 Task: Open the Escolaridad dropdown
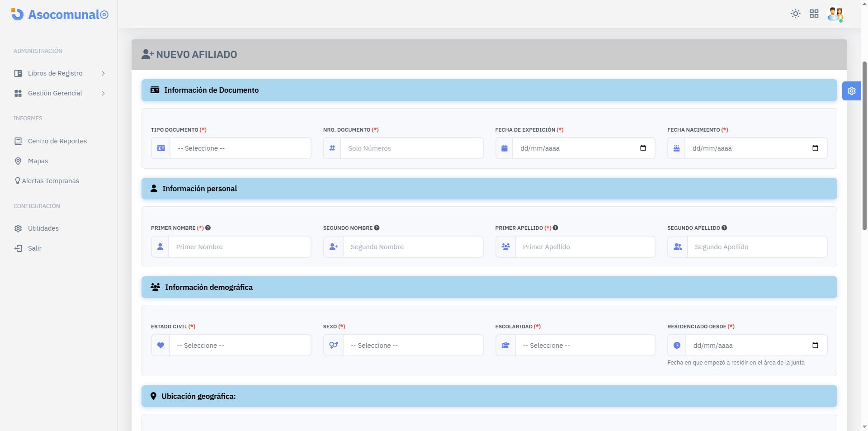click(x=584, y=346)
